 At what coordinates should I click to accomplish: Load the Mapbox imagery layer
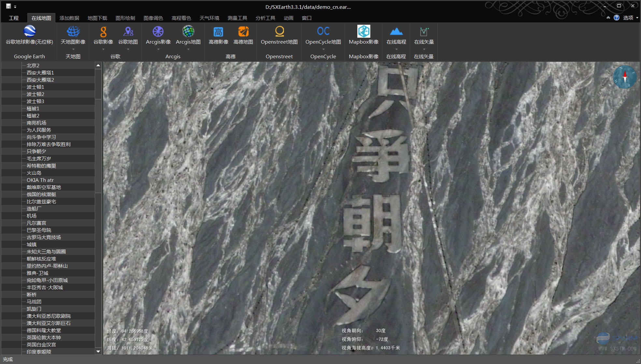click(363, 35)
